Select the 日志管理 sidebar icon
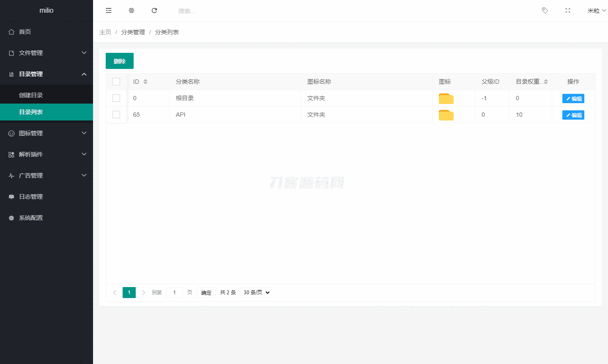The height and width of the screenshot is (364, 608). tap(11, 196)
